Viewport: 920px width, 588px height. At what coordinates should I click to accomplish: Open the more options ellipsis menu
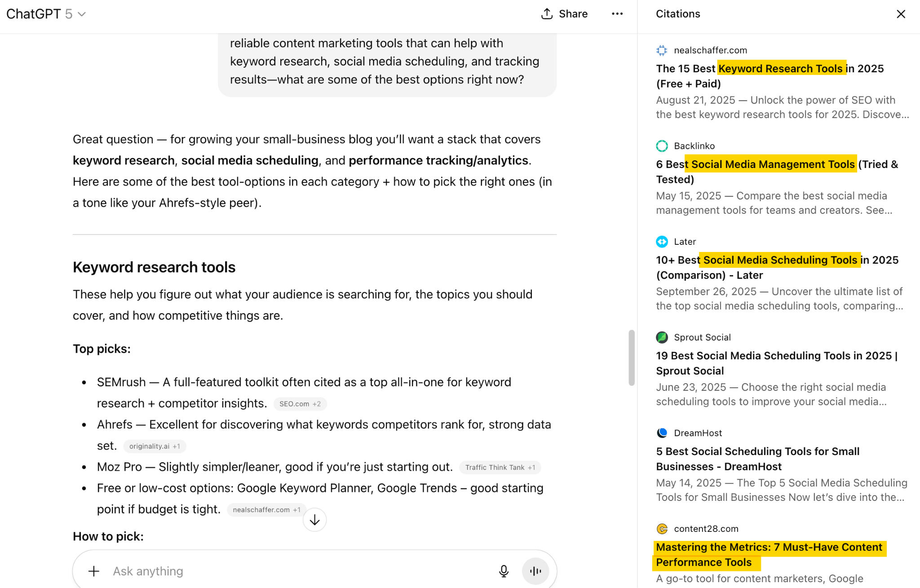pyautogui.click(x=617, y=14)
